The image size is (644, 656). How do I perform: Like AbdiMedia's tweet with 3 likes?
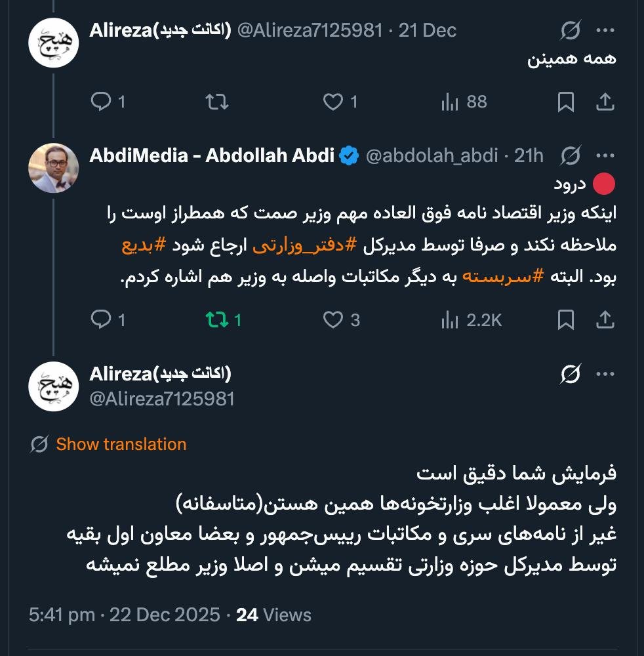(334, 319)
